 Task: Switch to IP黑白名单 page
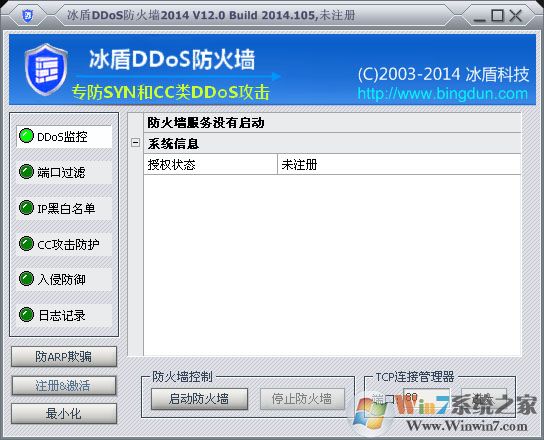click(x=64, y=208)
